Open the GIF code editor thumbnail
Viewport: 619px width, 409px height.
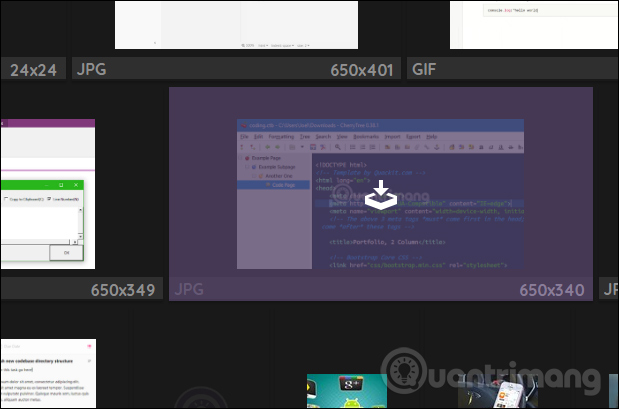[534, 25]
